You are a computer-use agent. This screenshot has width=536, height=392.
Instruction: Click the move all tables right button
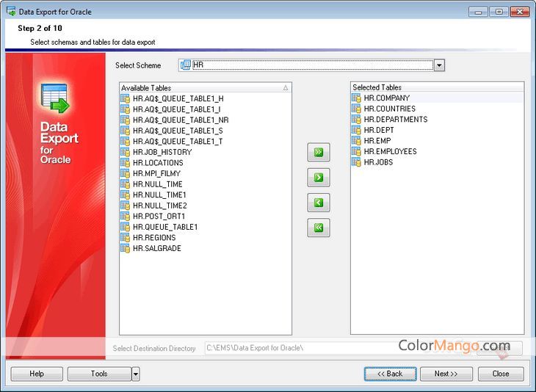[x=319, y=152]
